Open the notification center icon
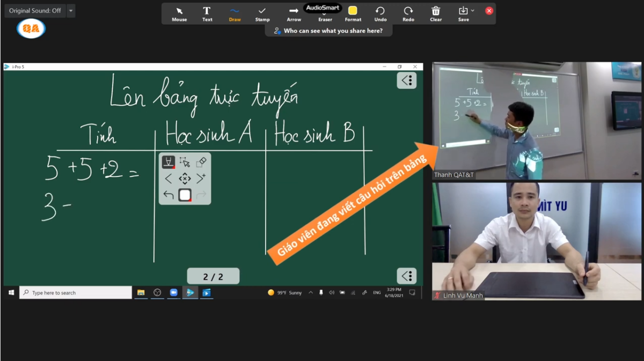The width and height of the screenshot is (644, 361). (x=412, y=292)
